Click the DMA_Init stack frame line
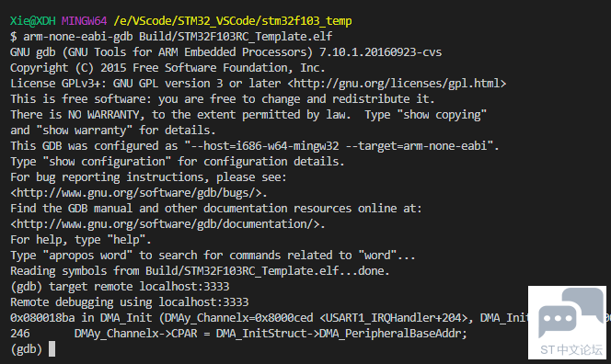The image size is (611, 364). pos(269,318)
